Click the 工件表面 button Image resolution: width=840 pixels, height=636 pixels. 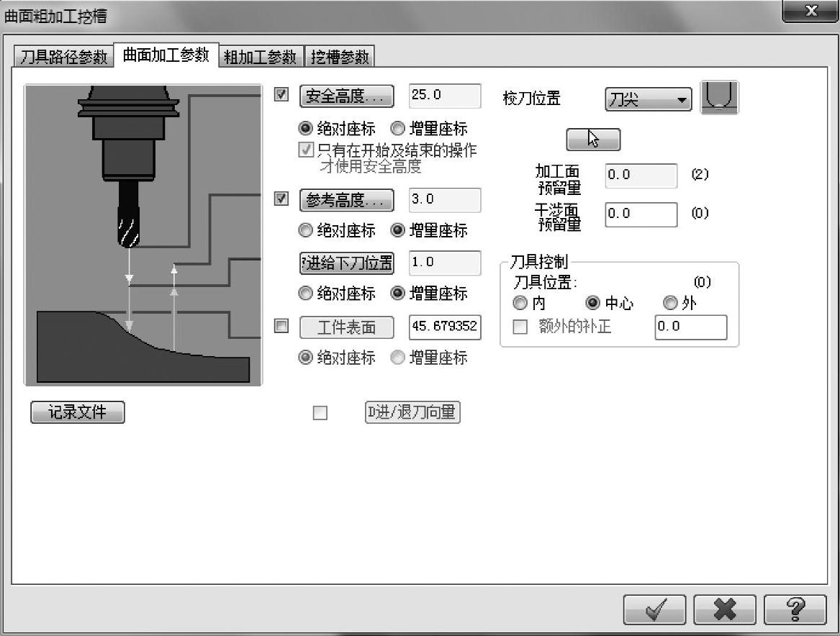point(347,327)
